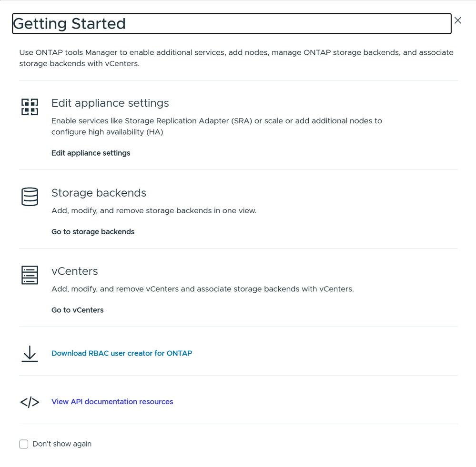Click Download RBAC user creator for ONTAP
Viewport: 476px width, 467px height.
pos(122,353)
